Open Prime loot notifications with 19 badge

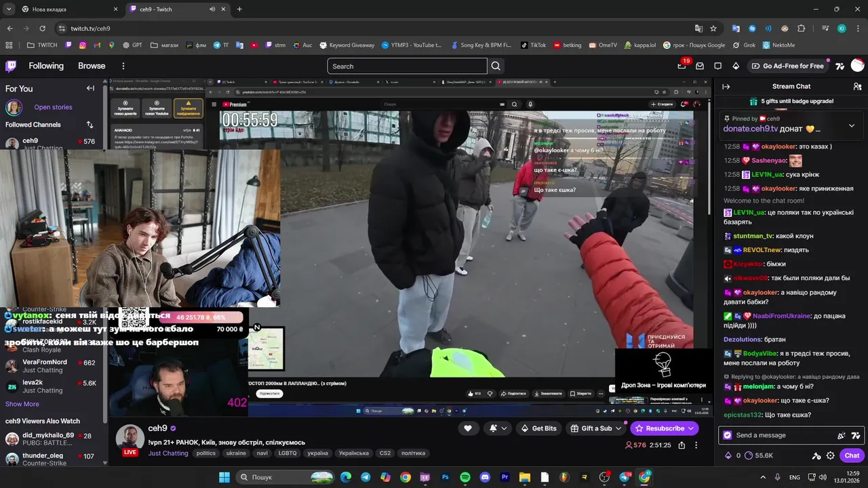coord(682,66)
